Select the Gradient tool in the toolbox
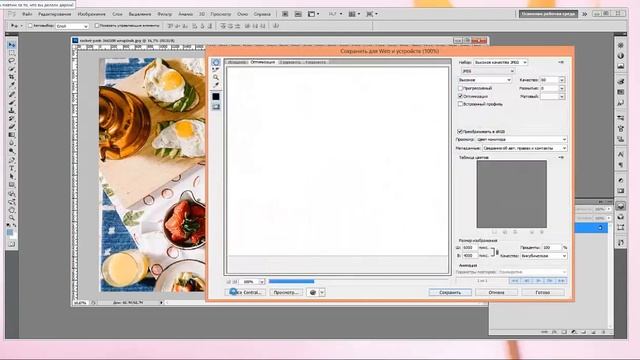Viewport: 640px width, 360px height. [12, 135]
